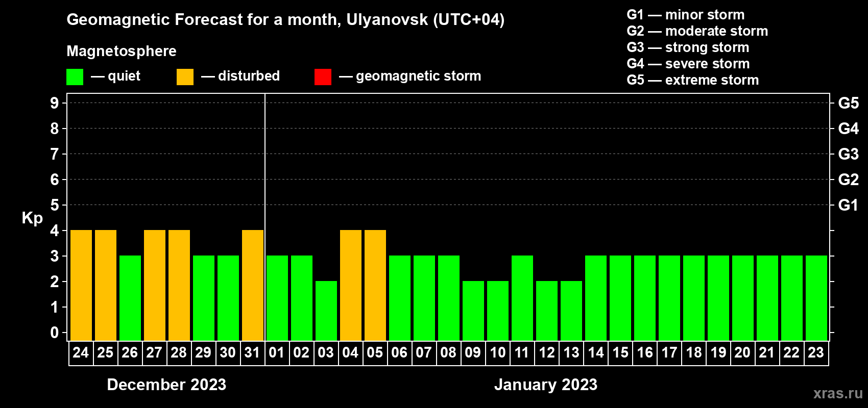Select the short green bar for January 03
Screen dimensions: 868x408
(326, 311)
